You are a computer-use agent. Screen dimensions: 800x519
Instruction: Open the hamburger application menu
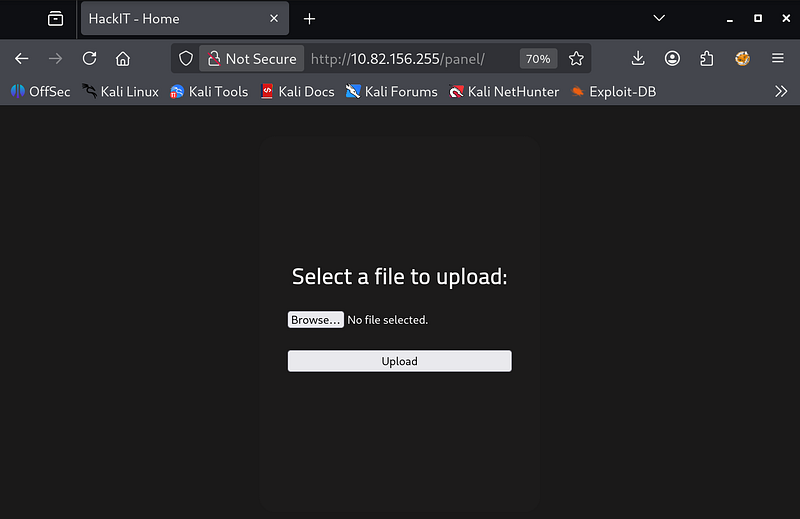tap(777, 59)
